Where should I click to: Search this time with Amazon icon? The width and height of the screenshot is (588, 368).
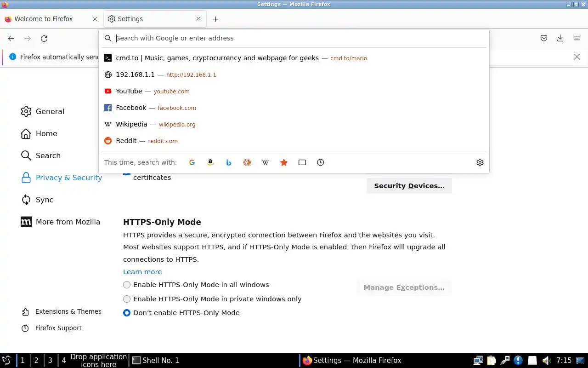210,162
